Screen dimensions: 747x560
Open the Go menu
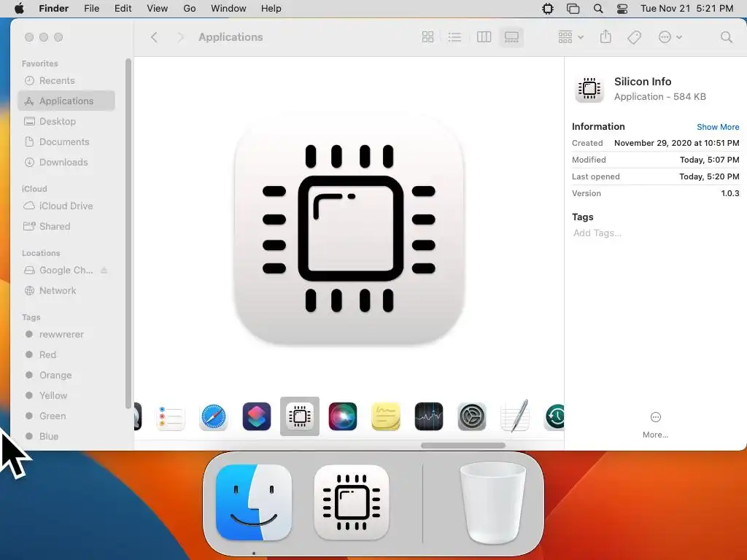(x=190, y=9)
